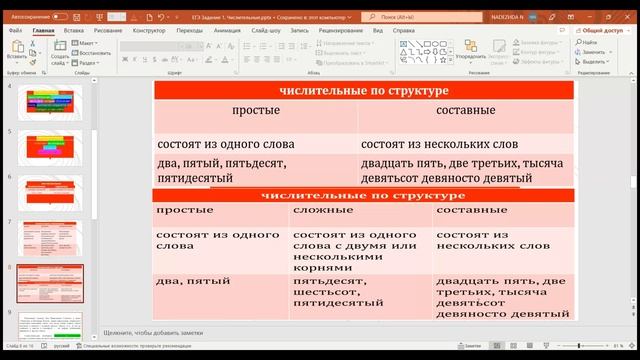This screenshot has height=360, width=640.
Task: Click the Copy icon
Action: click(33, 53)
